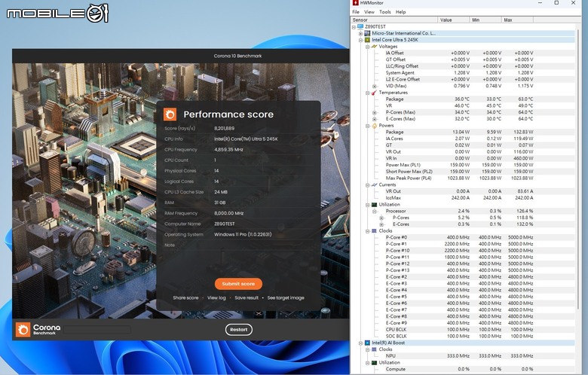Click the Min column header
588x375 pixels.
[485, 20]
